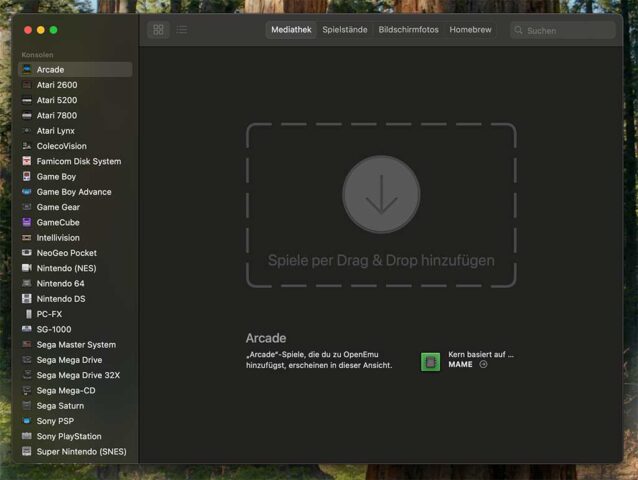This screenshot has width=638, height=480.
Task: Click 'Spiele per Drag & Drop hinzufügen' text
Action: click(x=381, y=261)
